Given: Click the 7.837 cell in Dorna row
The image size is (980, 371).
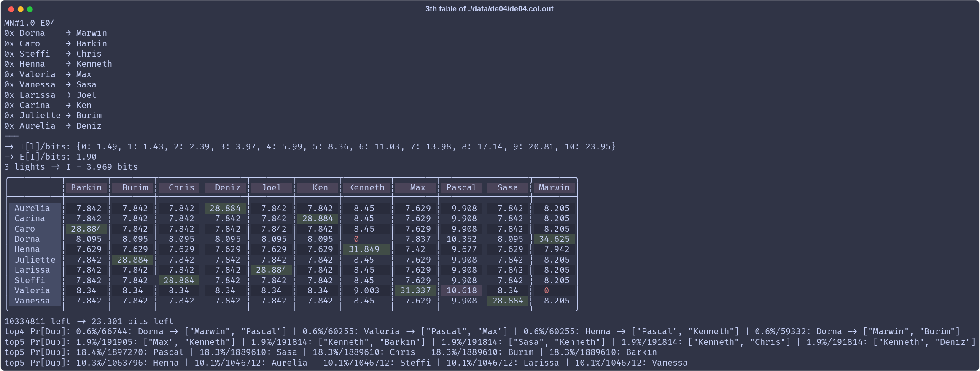Looking at the screenshot, I should pos(418,239).
